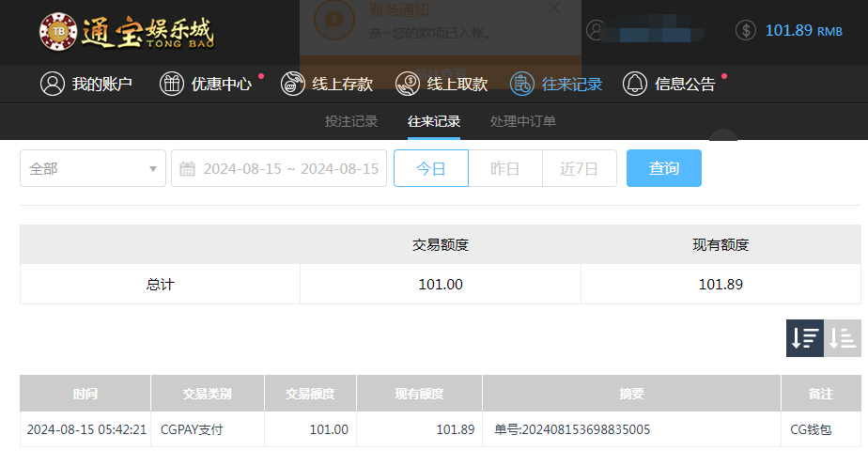
Task: Switch to the 投注记录 tab
Action: pos(351,121)
